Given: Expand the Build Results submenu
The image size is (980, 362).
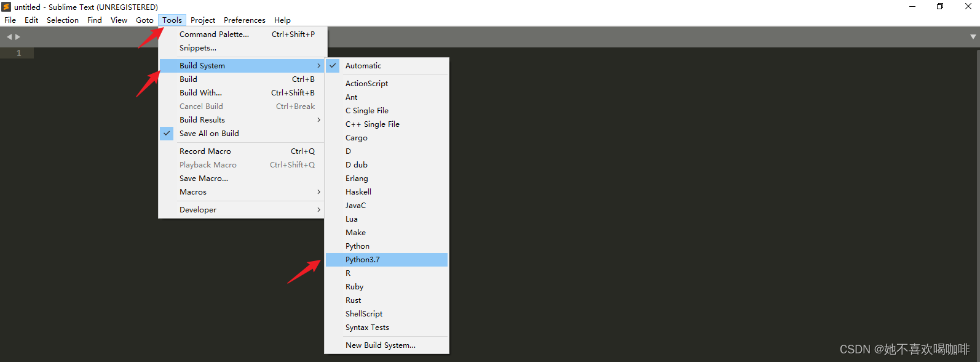Looking at the screenshot, I should pyautogui.click(x=243, y=119).
